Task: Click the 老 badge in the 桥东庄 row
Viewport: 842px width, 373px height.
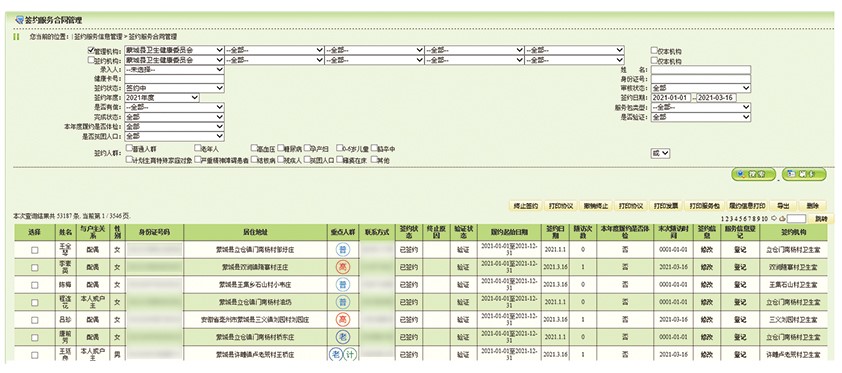Action: pos(343,337)
